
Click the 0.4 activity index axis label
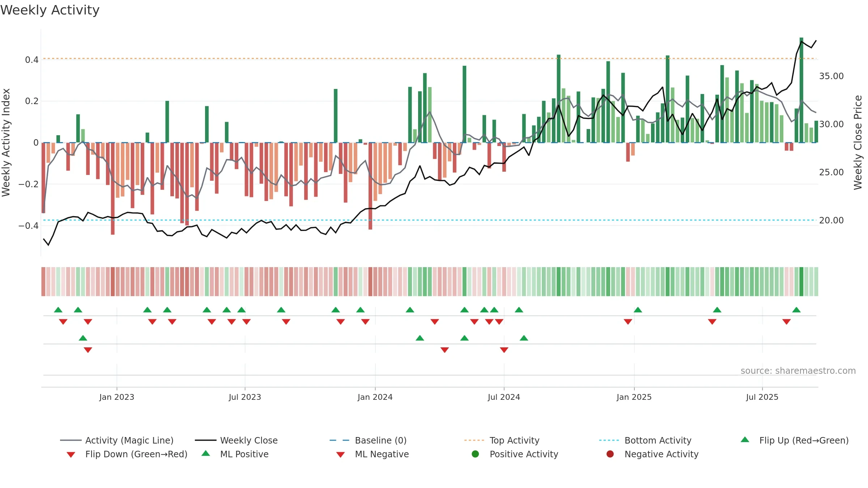tap(31, 60)
